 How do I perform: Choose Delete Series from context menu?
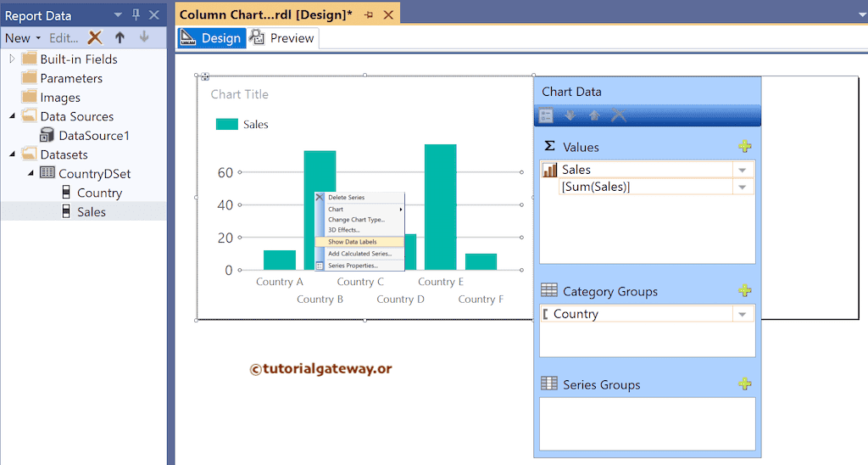click(359, 198)
